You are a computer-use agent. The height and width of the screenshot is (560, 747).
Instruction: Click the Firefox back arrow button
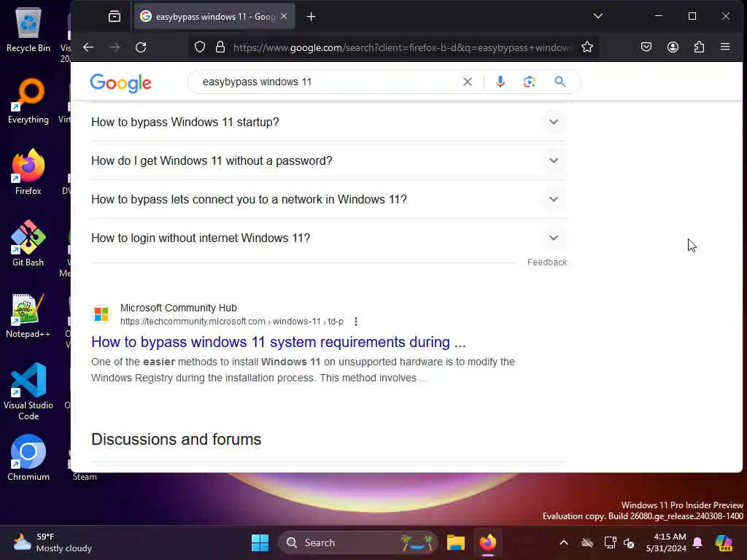coord(88,47)
